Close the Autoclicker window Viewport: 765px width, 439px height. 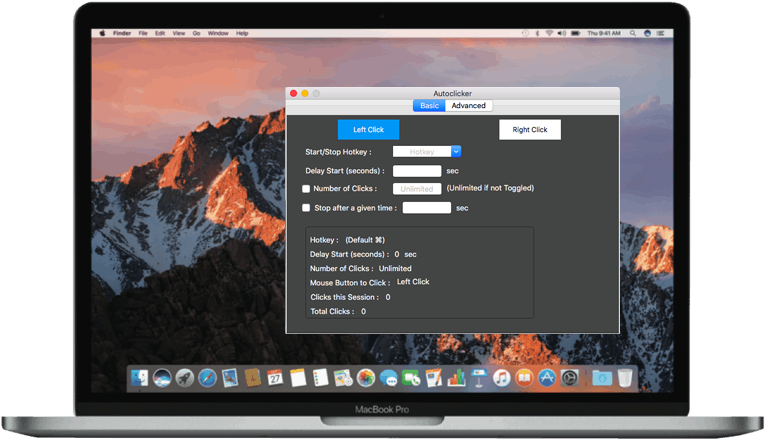click(294, 93)
